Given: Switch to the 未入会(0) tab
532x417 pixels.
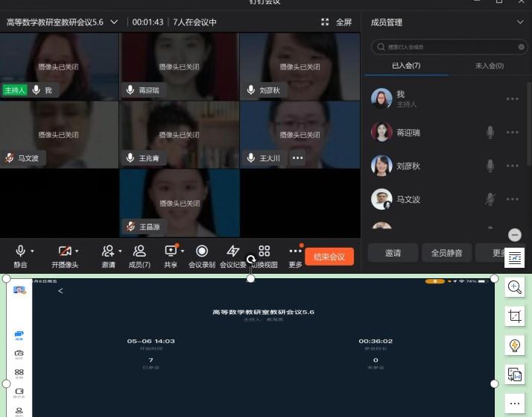Looking at the screenshot, I should pyautogui.click(x=489, y=66).
